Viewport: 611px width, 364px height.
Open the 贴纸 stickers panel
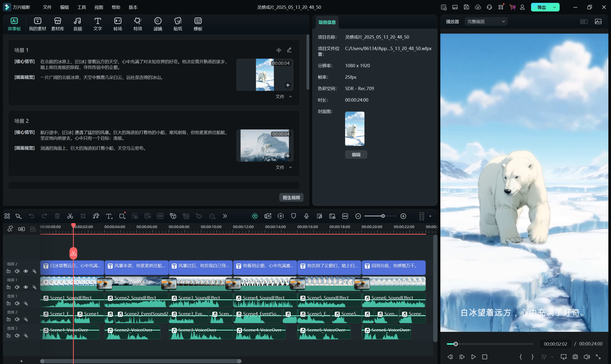pos(178,24)
